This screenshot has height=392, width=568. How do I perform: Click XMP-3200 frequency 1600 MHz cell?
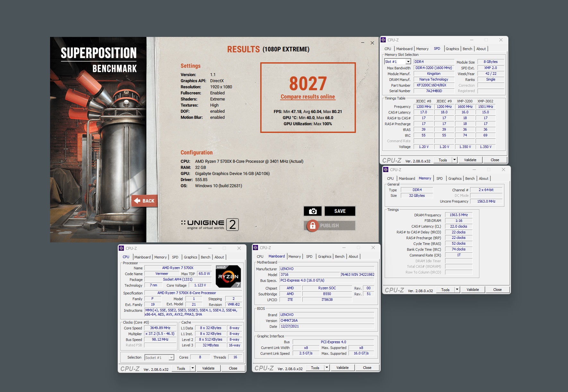click(x=465, y=107)
